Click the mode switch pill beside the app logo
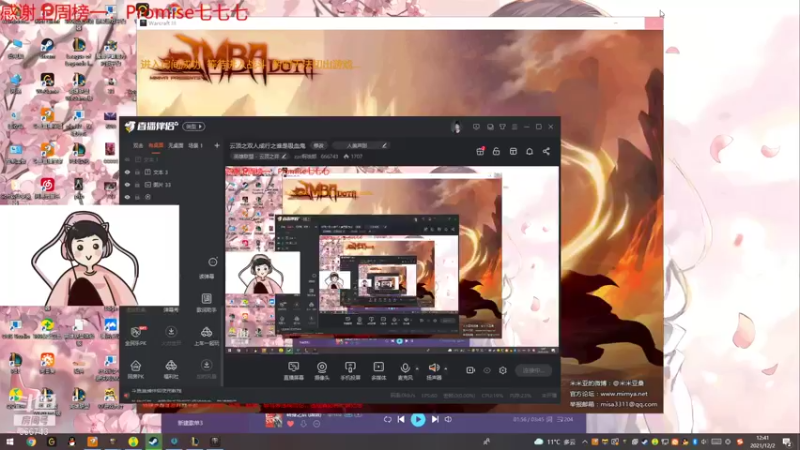Screen dimensions: 800x450 tap(194, 126)
